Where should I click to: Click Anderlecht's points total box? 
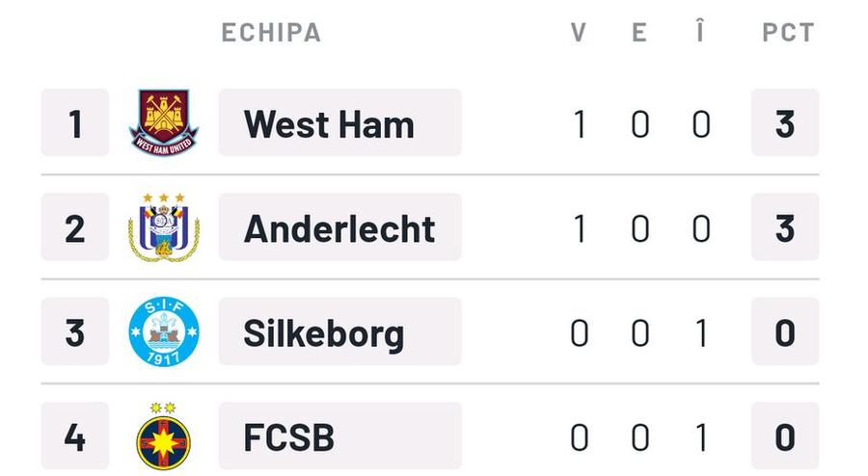(785, 226)
